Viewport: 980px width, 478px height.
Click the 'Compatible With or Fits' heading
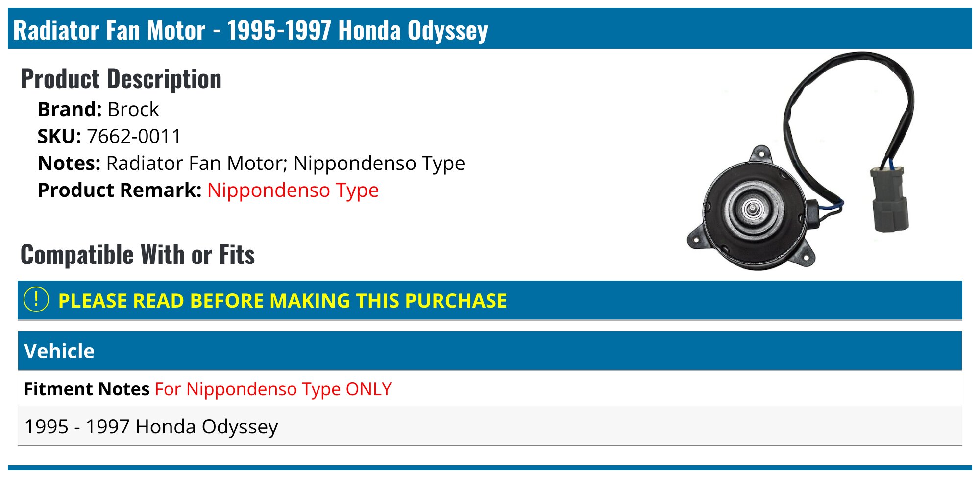pyautogui.click(x=138, y=255)
